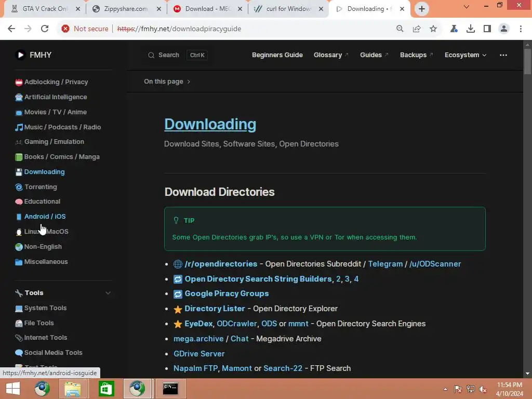Open File Explorer from taskbar
The width and height of the screenshot is (532, 399).
[x=73, y=389]
